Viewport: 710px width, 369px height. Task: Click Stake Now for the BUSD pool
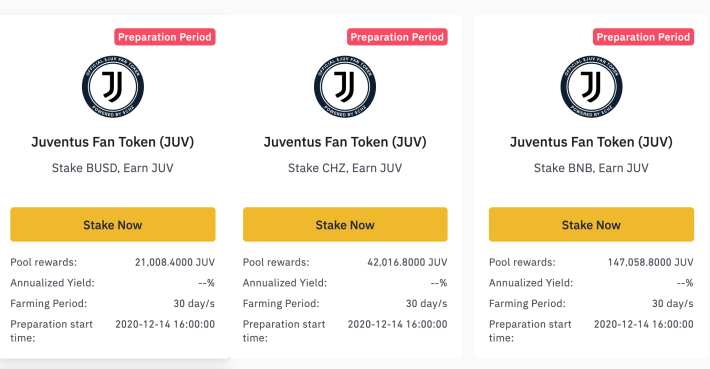[x=113, y=225]
